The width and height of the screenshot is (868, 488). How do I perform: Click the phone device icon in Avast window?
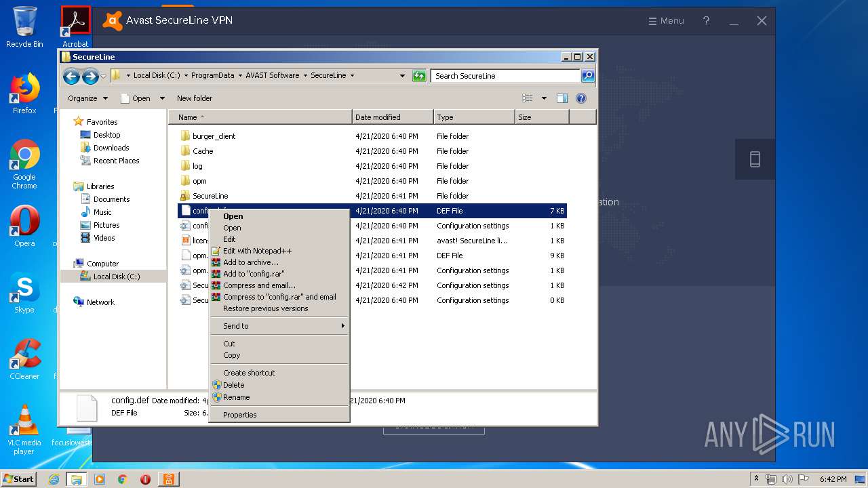[x=755, y=159]
